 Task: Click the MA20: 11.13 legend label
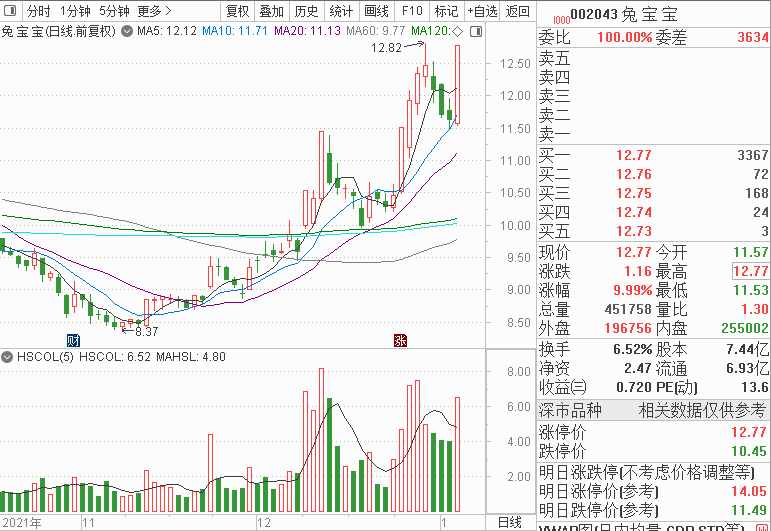(x=307, y=31)
